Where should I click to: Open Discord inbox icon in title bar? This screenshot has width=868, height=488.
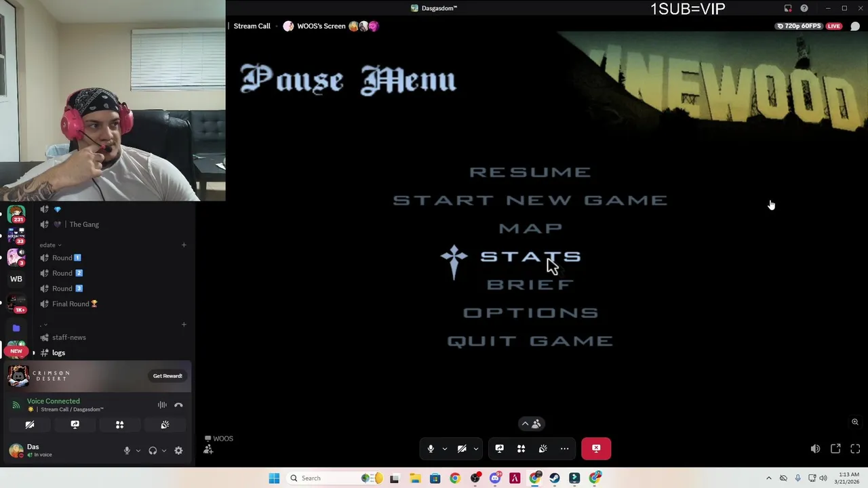point(788,8)
